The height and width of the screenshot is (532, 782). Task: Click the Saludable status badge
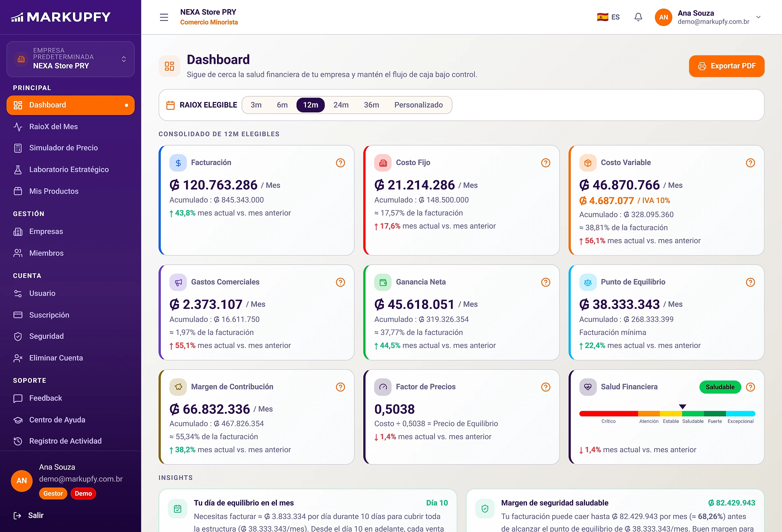720,387
